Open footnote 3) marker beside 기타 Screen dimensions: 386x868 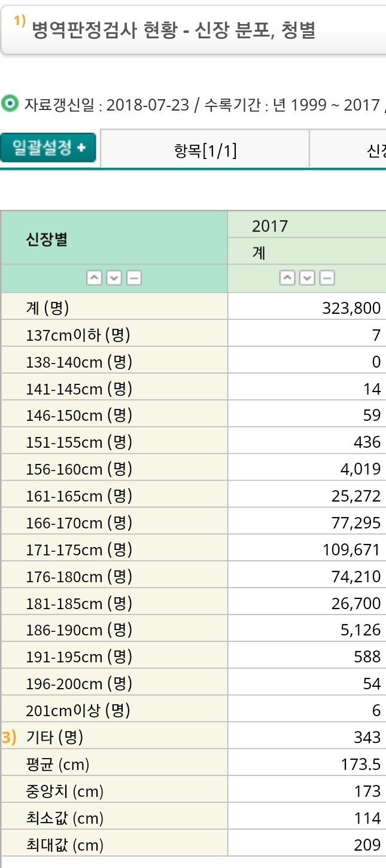[x=9, y=736]
